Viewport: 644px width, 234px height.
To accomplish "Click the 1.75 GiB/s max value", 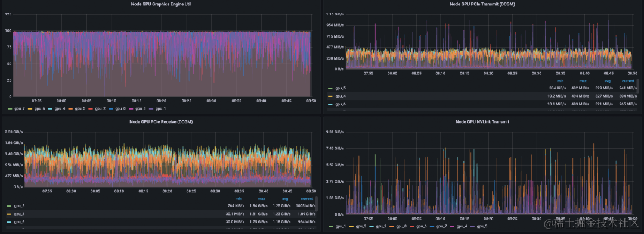I will coord(258,221).
